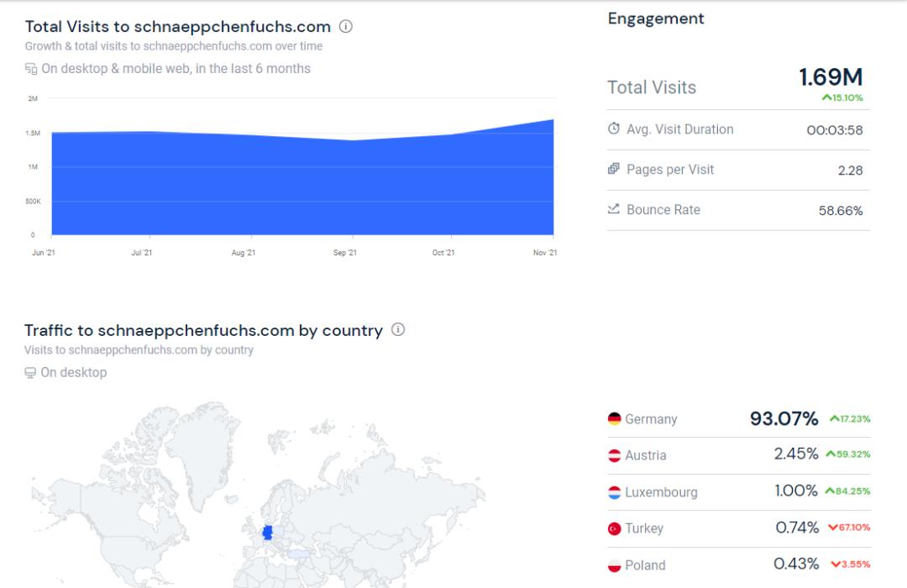Click the 1.69M total visits value
This screenshot has height=588, width=907.
point(831,77)
